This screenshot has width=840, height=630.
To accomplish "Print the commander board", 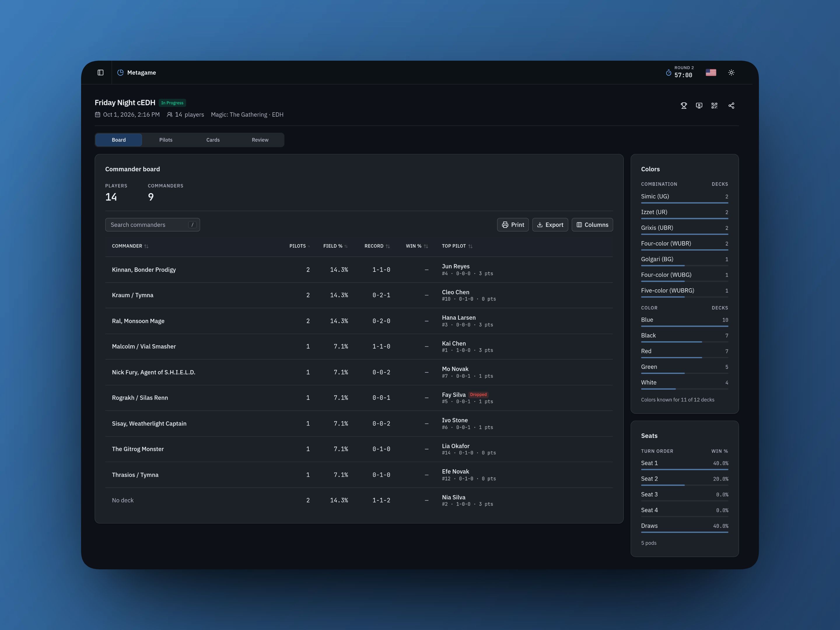I will pyautogui.click(x=513, y=225).
